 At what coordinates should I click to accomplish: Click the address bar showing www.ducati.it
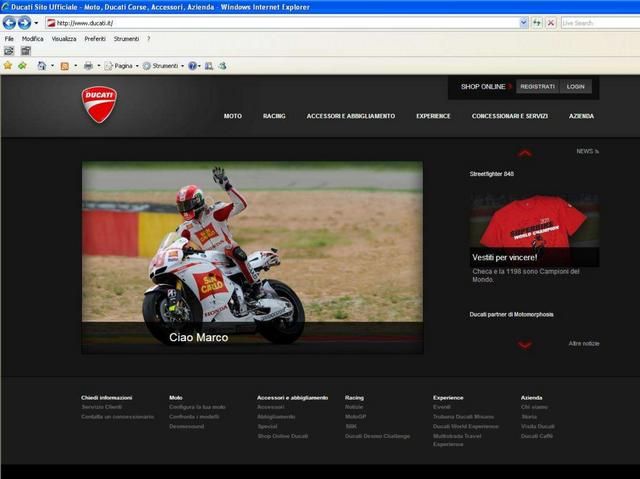point(282,23)
